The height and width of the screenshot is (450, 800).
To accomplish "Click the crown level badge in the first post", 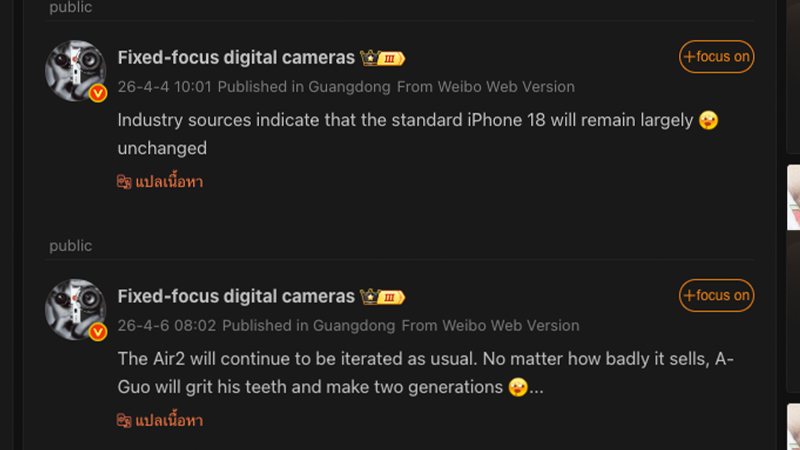I will [382, 58].
